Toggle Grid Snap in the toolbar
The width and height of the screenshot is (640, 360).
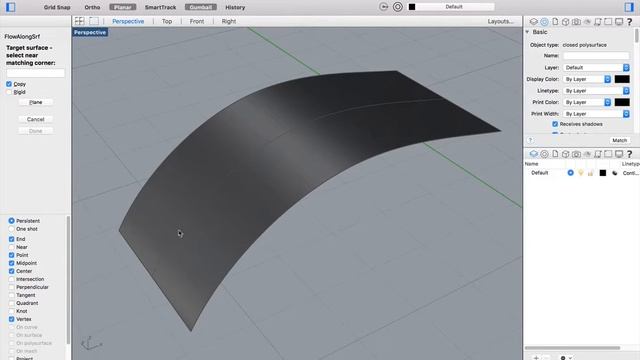tap(57, 7)
